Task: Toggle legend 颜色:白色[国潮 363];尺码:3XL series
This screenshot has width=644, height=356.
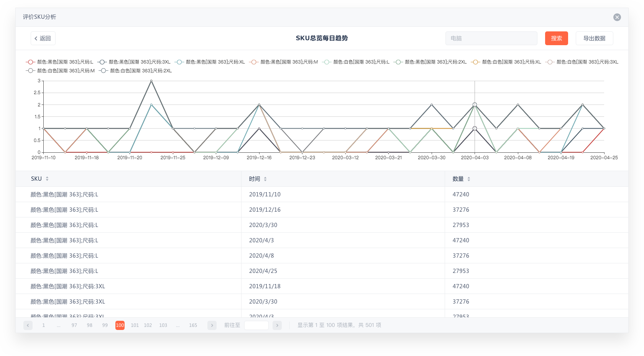Action: [582, 62]
